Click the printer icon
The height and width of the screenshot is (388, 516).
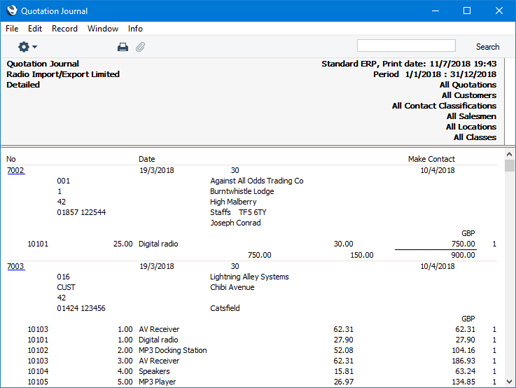click(123, 47)
